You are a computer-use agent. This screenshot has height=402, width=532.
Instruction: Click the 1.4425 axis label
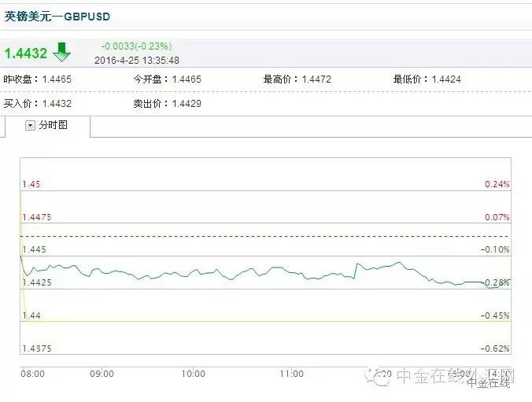click(x=37, y=282)
